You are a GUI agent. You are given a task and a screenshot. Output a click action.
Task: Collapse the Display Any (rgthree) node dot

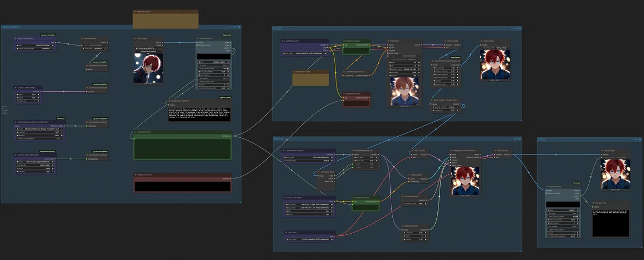point(170,101)
